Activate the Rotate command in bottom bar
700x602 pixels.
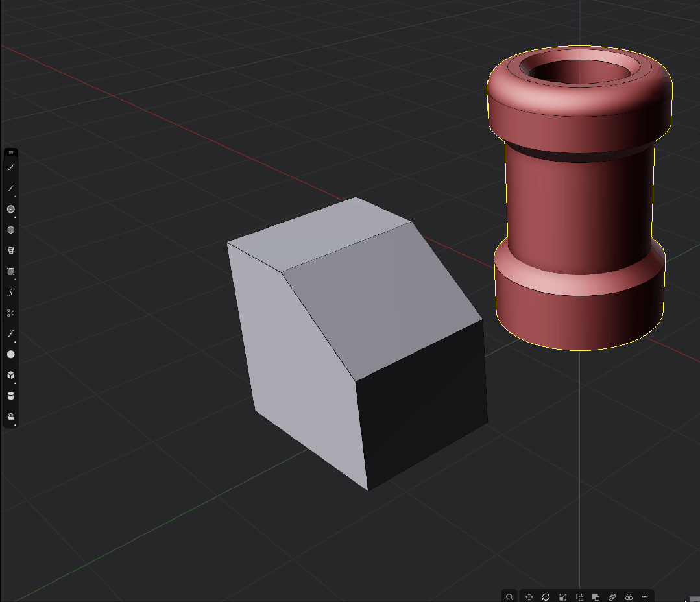click(546, 597)
